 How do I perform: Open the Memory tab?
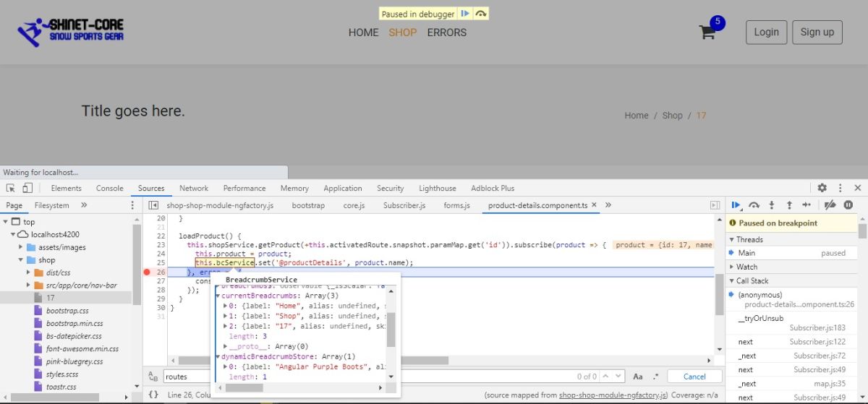[294, 188]
